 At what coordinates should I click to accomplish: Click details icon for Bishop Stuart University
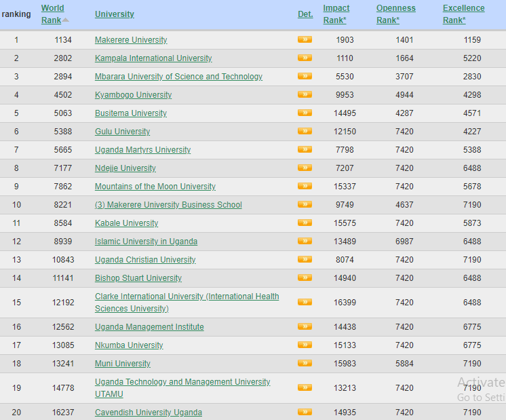click(x=305, y=278)
